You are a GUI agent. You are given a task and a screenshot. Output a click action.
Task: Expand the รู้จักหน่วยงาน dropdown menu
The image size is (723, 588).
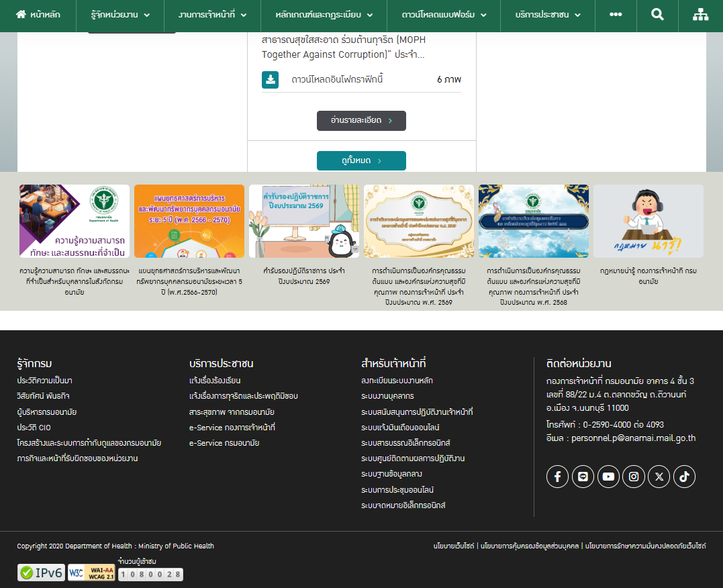coord(119,15)
